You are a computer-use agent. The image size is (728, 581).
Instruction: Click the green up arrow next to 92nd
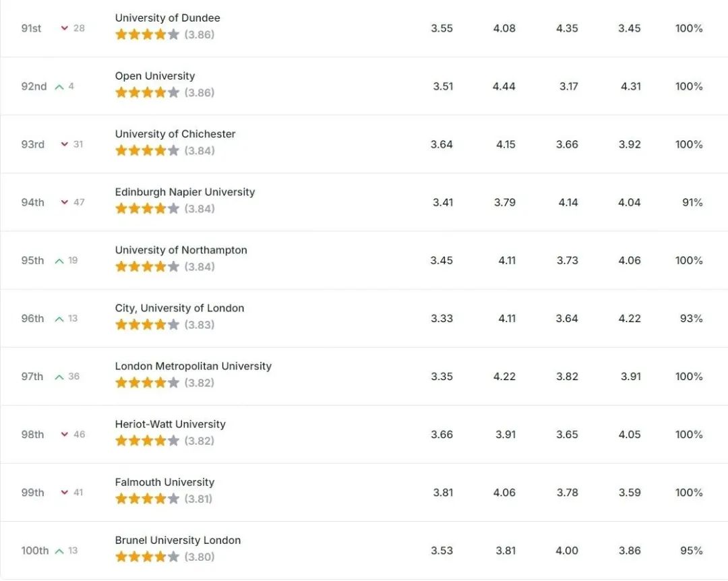point(59,87)
